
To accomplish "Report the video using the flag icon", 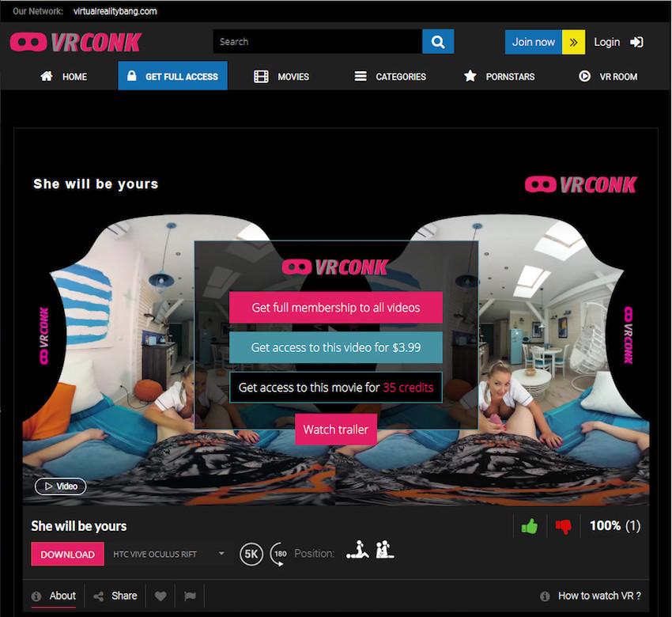I will tap(190, 596).
